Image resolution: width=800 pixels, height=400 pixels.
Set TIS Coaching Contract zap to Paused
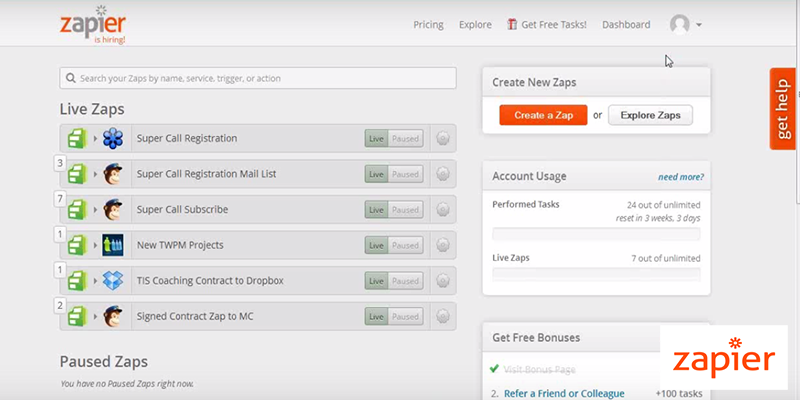[405, 281]
